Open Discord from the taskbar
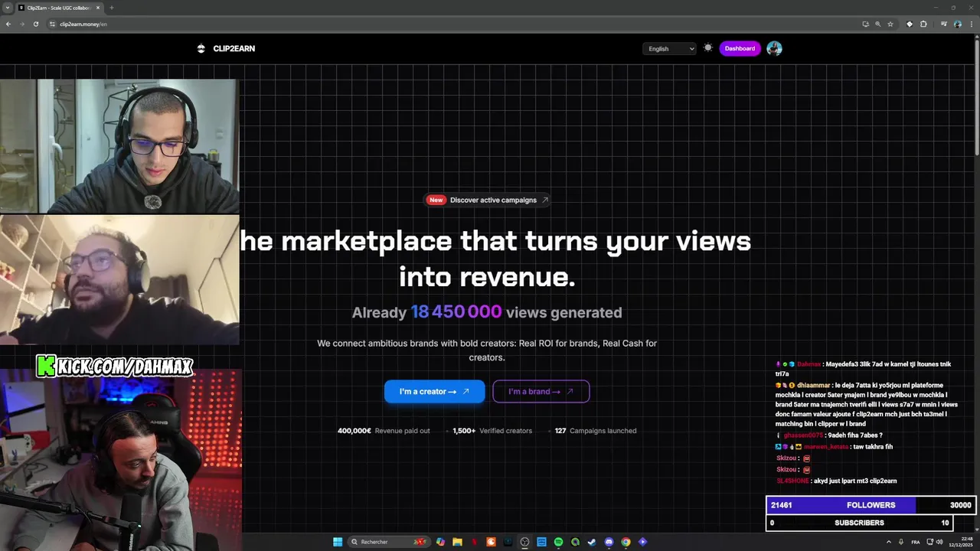Screen dimensions: 980x551 [609, 542]
